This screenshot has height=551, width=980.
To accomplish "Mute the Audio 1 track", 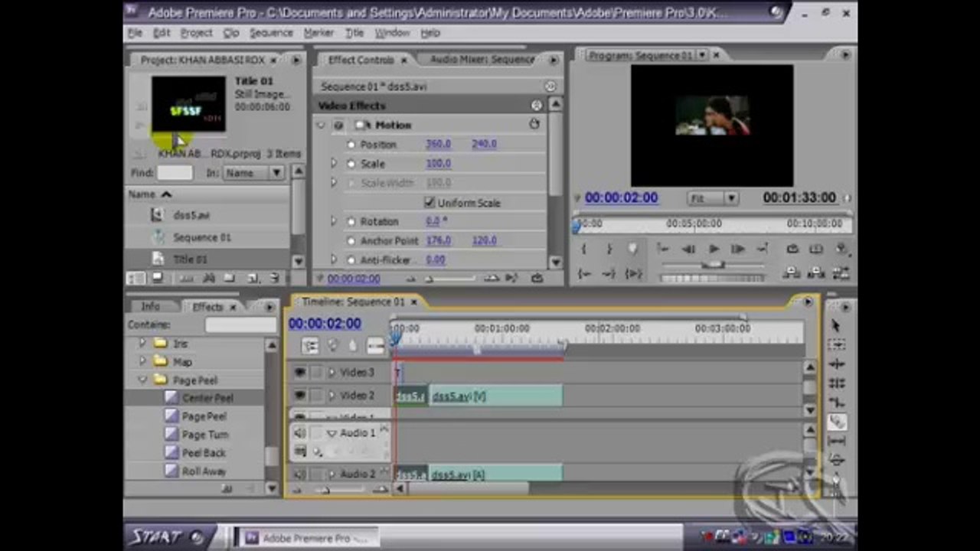I will [299, 433].
